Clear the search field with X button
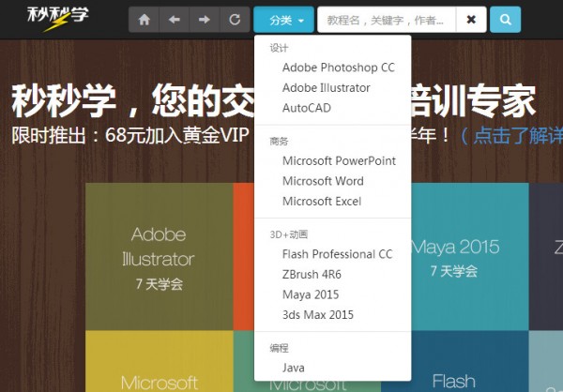Screen dimensions: 563x392 click(471, 20)
